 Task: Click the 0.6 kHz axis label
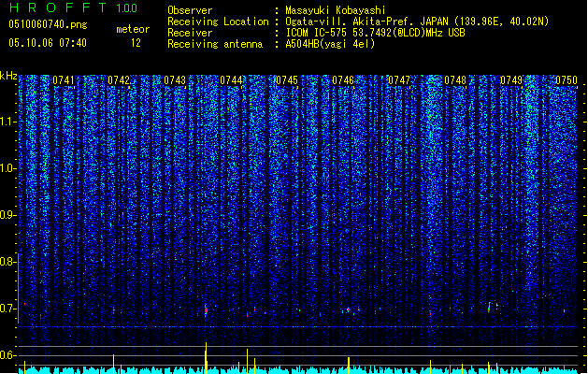pyautogui.click(x=8, y=355)
